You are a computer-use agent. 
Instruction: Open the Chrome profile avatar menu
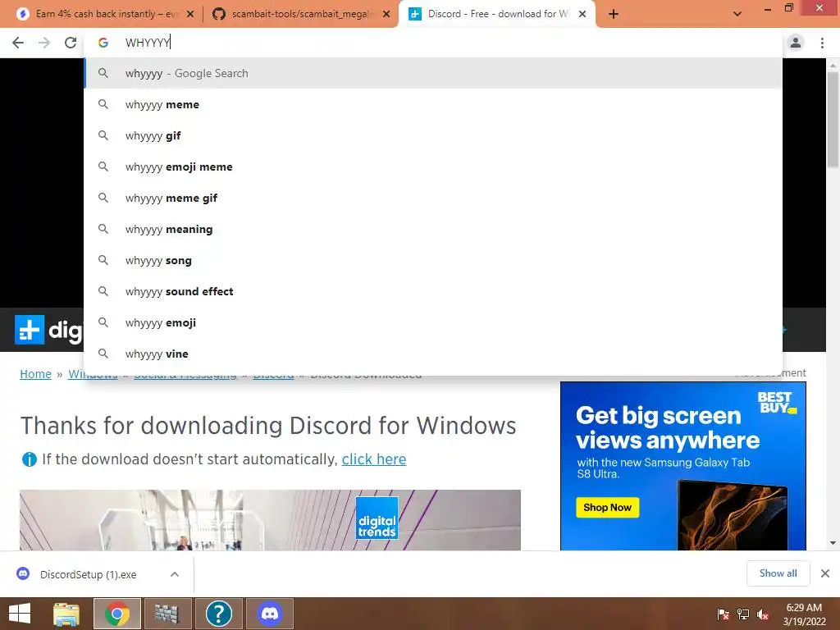[x=796, y=43]
